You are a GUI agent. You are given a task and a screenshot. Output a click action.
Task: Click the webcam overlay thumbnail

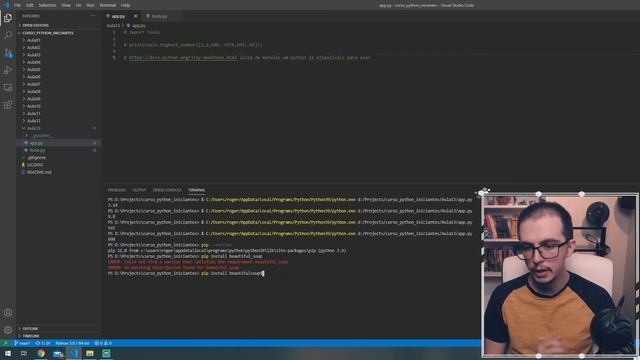coord(560,276)
